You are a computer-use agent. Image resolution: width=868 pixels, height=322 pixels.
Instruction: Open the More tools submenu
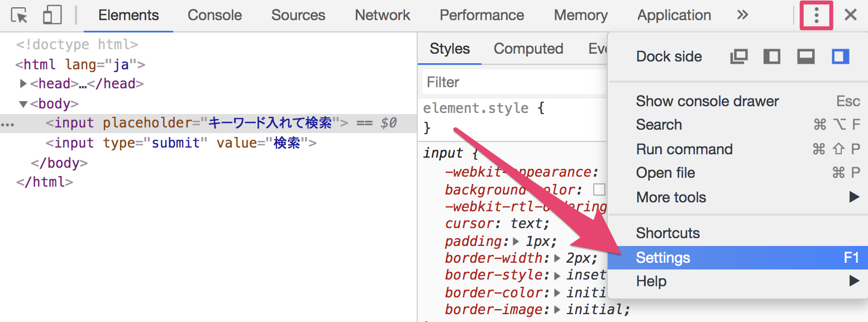[671, 197]
